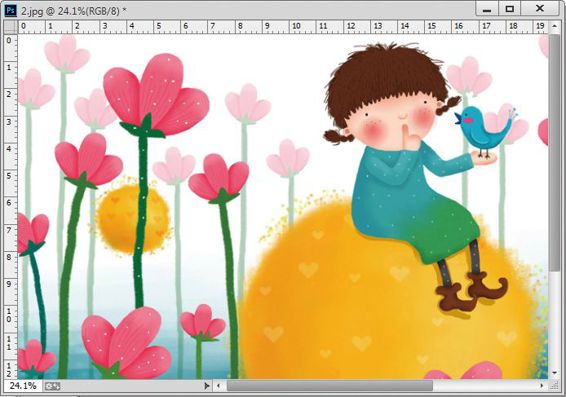566x397 pixels.
Task: Maximize the 2.jpg document window
Action: 510,9
